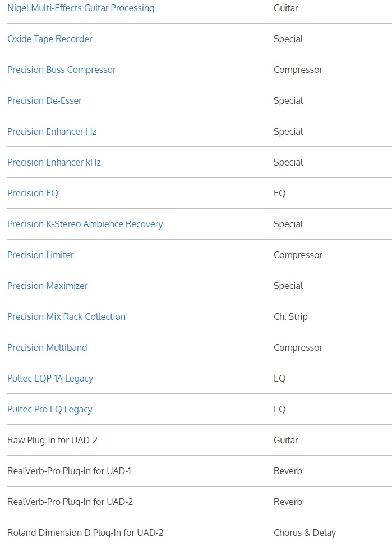Screen dimensions: 392x546
Task: Click Pultec EQP-1A Legacy link
Action: point(50,379)
